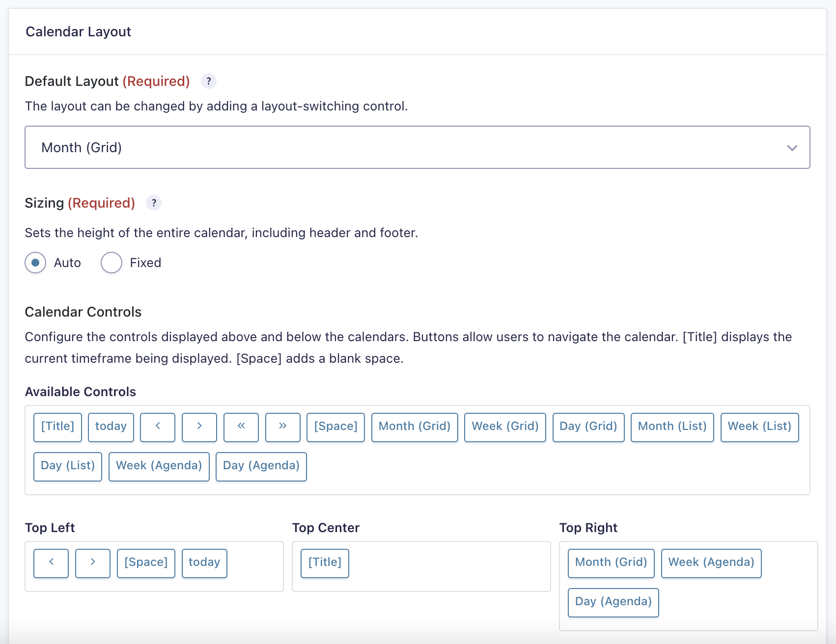The height and width of the screenshot is (644, 836).
Task: Click help icon beside Sizing label
Action: coord(154,203)
